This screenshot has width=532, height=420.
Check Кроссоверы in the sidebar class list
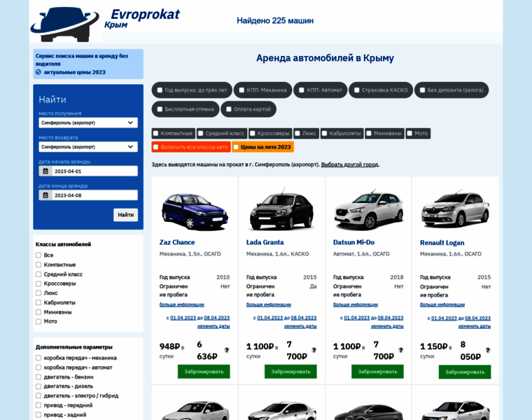38,283
